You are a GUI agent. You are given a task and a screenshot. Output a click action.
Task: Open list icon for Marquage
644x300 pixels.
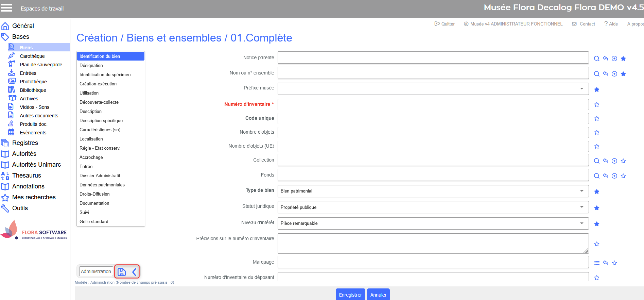coord(597,263)
